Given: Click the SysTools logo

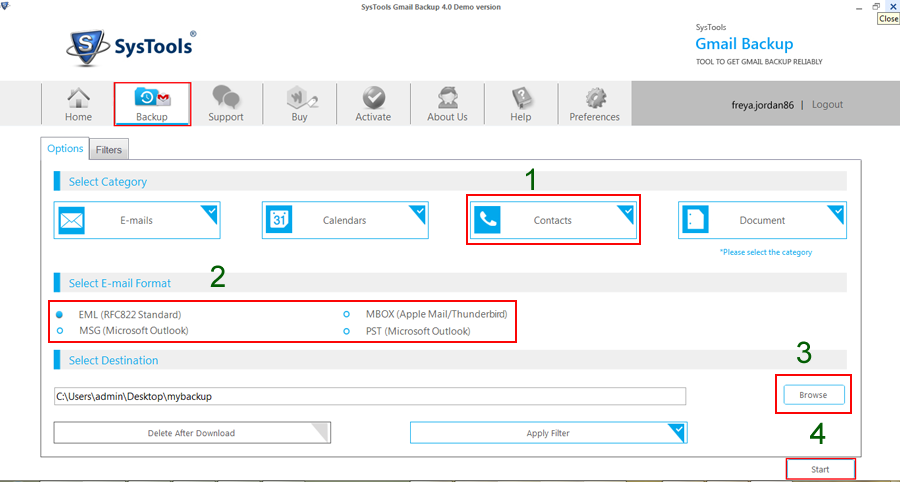Looking at the screenshot, I should [131, 48].
